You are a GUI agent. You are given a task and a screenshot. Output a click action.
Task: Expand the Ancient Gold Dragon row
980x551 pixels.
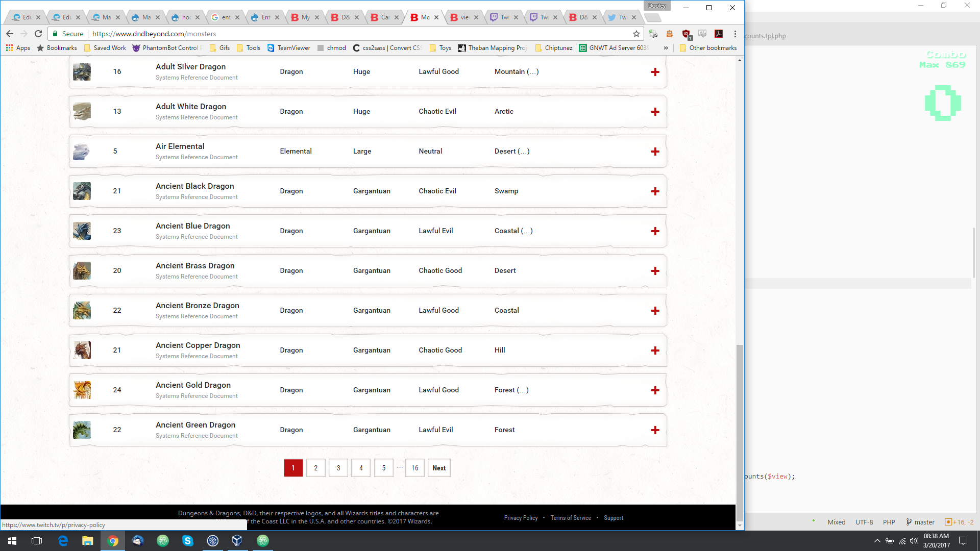coord(655,390)
